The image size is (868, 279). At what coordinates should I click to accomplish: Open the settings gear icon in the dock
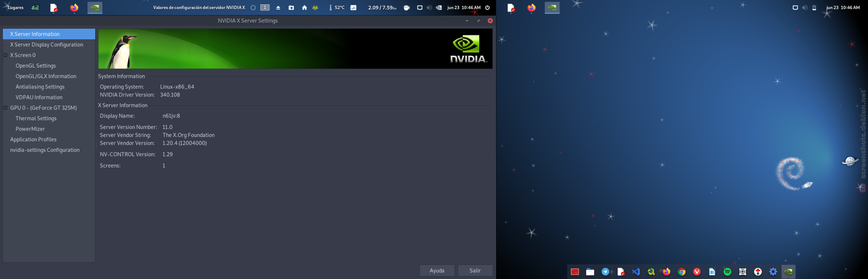tap(773, 272)
